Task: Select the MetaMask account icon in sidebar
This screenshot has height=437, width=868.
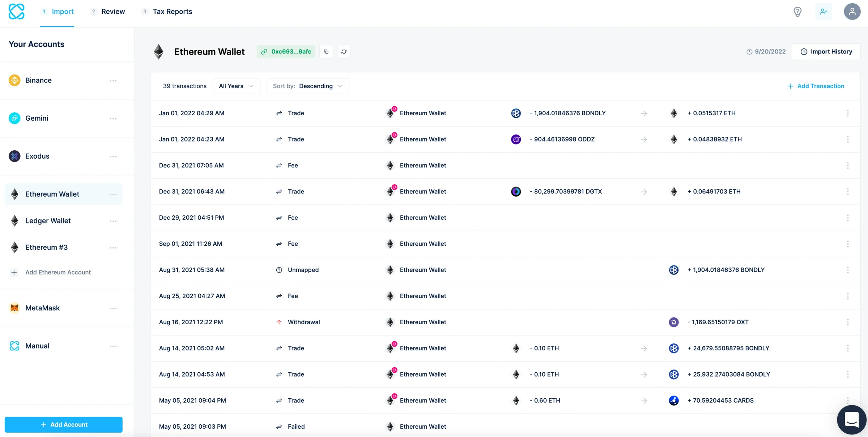Action: (14, 308)
